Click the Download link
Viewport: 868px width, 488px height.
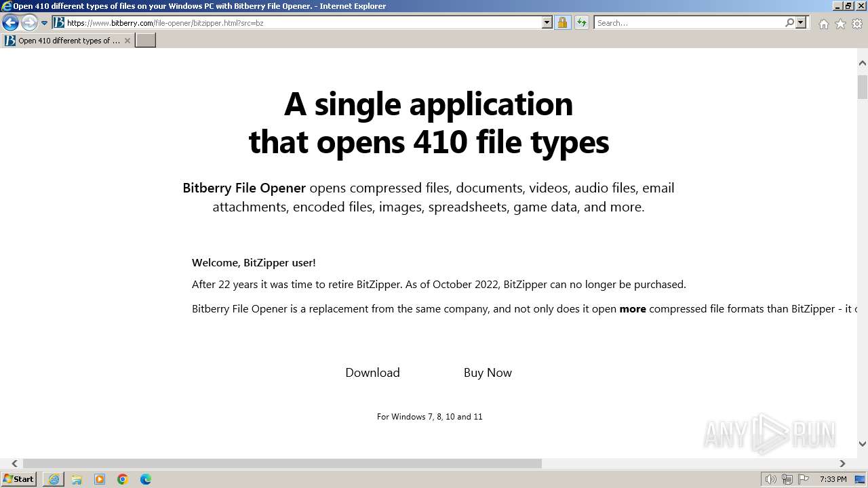372,372
